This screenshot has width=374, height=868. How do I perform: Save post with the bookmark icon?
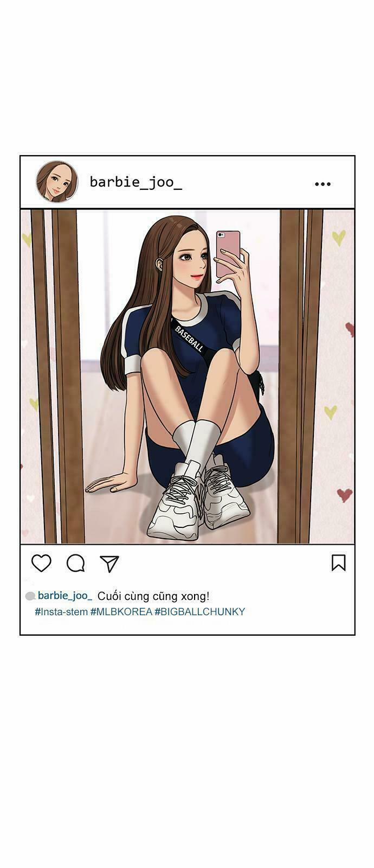click(339, 563)
